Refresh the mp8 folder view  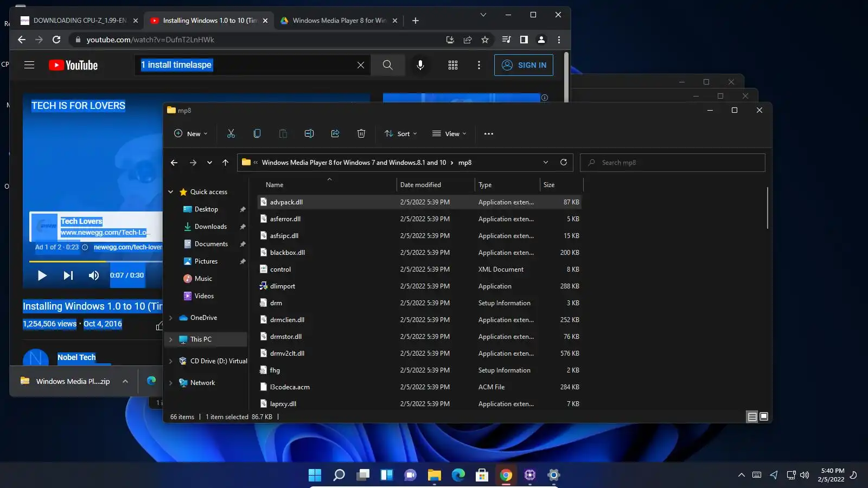coord(564,162)
